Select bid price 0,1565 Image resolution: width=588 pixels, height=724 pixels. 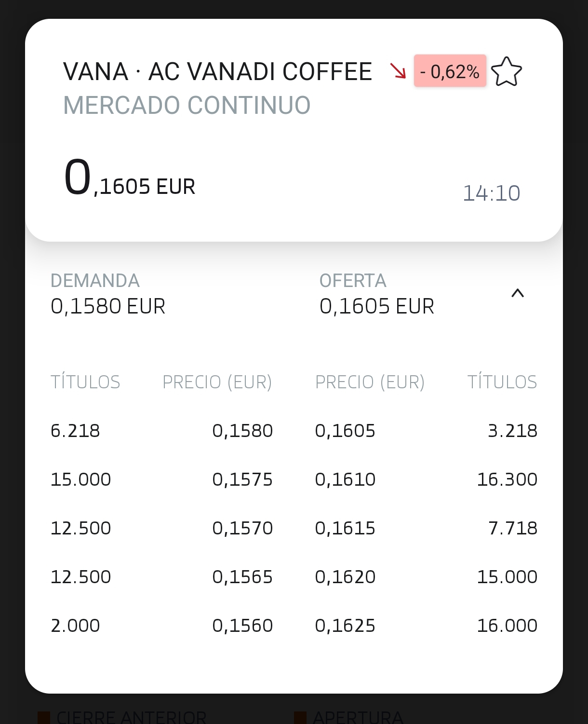pyautogui.click(x=242, y=577)
